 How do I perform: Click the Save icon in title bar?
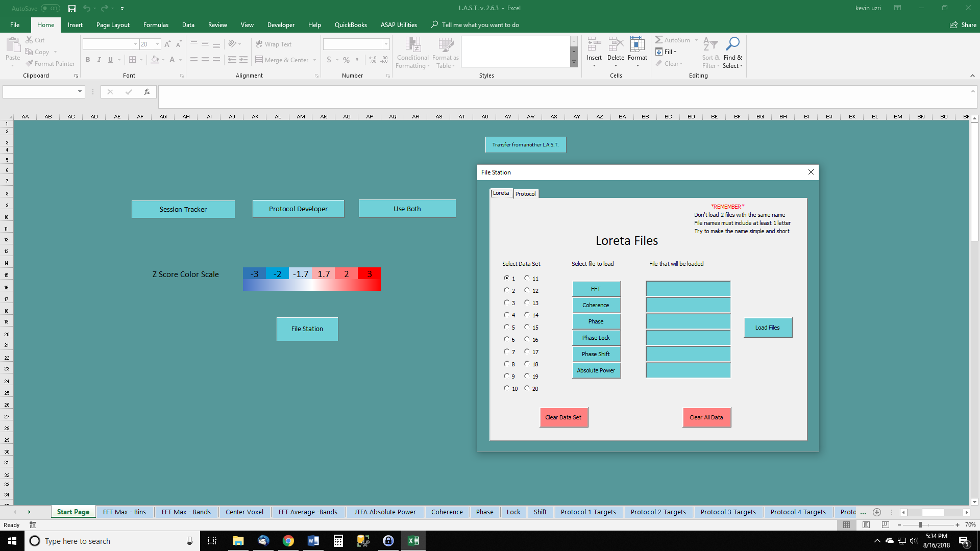(x=72, y=8)
